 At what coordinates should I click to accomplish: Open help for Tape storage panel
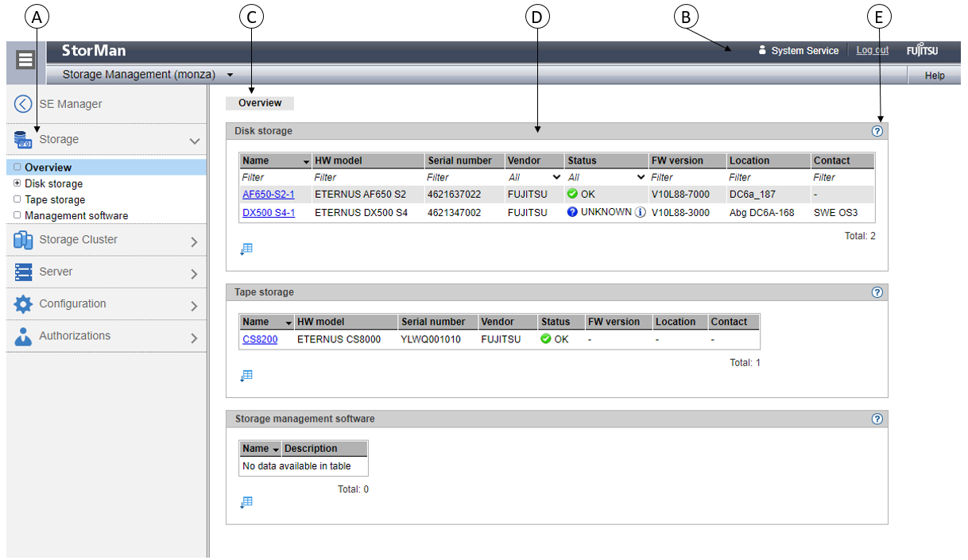pyautogui.click(x=877, y=292)
